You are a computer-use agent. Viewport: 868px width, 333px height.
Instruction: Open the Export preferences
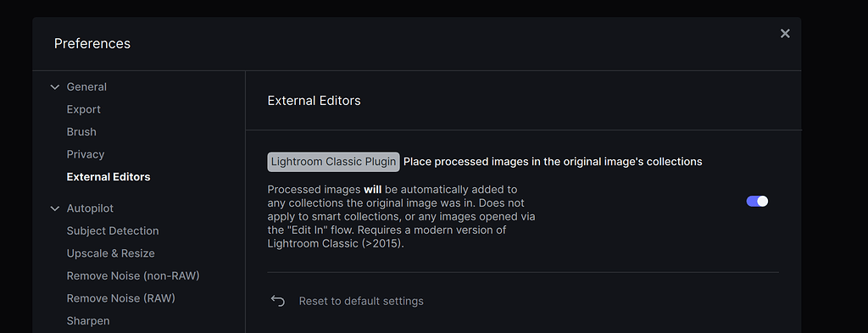point(84,109)
